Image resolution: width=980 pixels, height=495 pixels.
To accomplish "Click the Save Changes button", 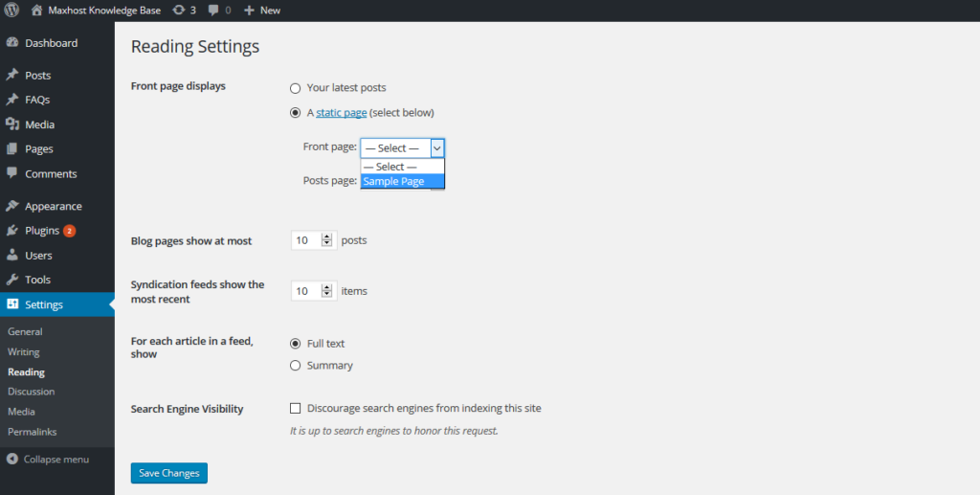I will pos(169,473).
